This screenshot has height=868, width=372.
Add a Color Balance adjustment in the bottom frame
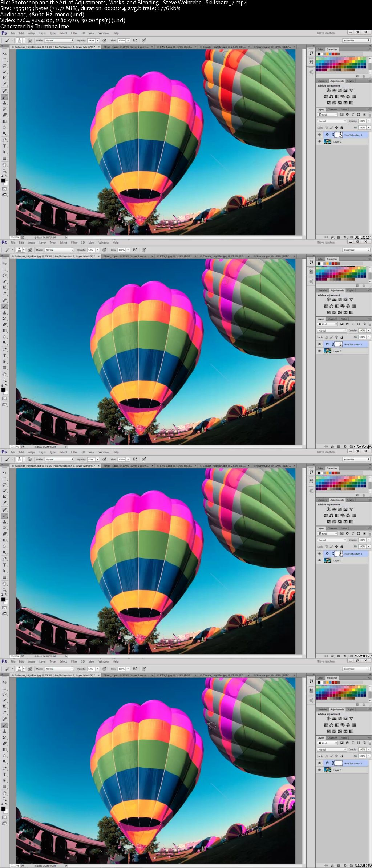tap(331, 725)
